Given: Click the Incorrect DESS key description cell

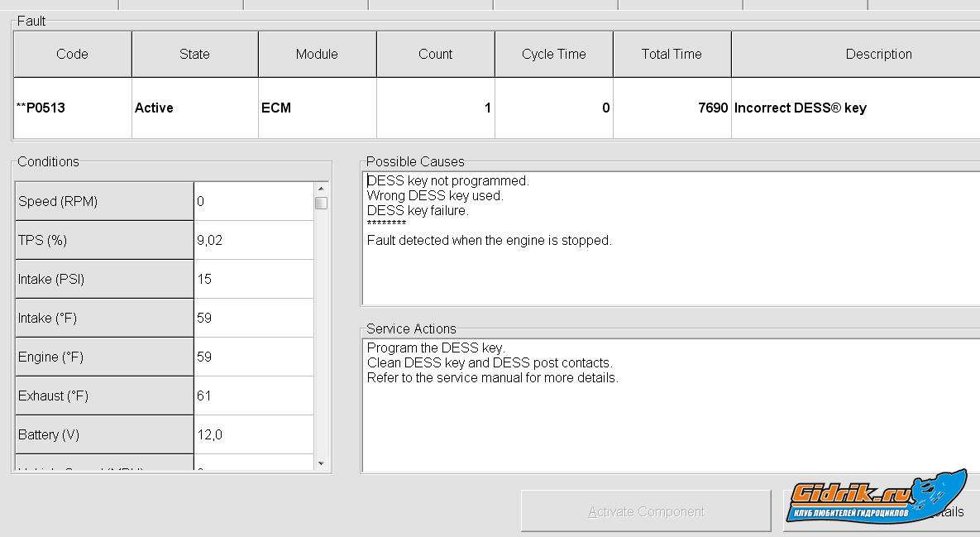Looking at the screenshot, I should click(800, 108).
